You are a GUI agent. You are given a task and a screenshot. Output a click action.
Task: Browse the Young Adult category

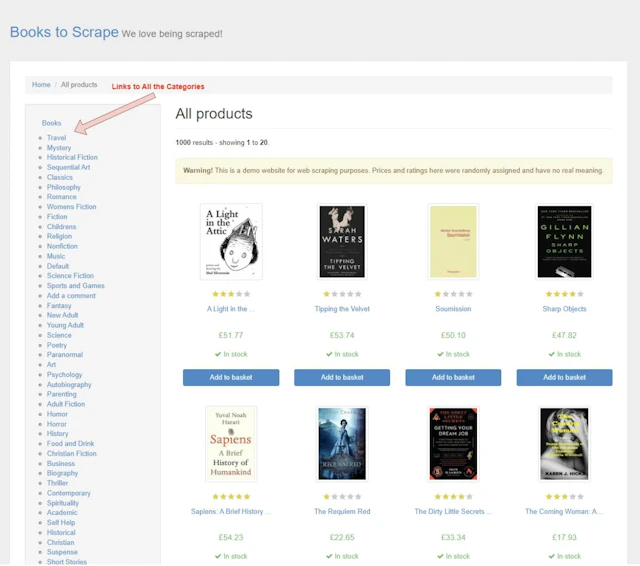(65, 325)
